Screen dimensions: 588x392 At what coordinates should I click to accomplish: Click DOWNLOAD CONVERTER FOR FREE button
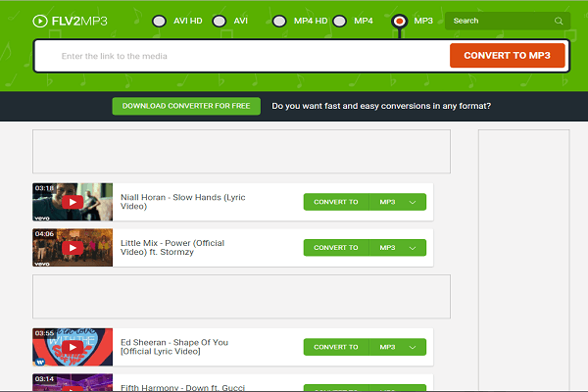pyautogui.click(x=186, y=106)
